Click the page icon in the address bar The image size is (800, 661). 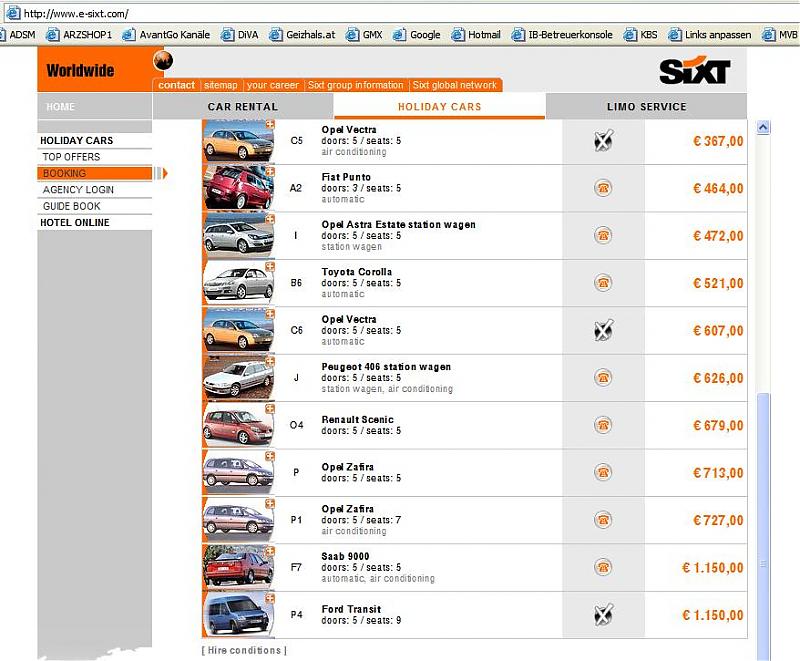tap(13, 13)
